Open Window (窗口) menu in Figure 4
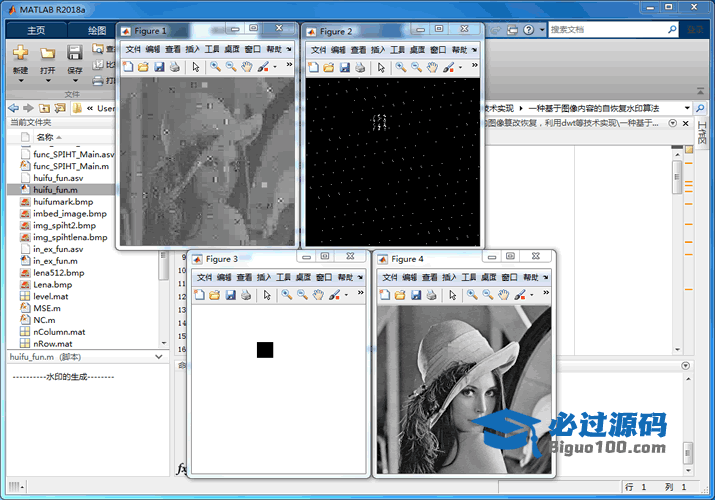Screen dimensions: 715x500 (509, 277)
